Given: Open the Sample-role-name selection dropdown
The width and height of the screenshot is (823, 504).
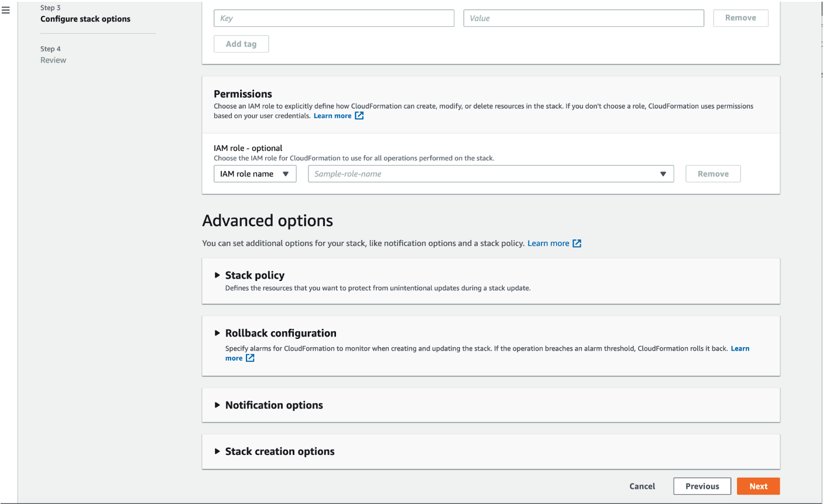Looking at the screenshot, I should coord(491,174).
